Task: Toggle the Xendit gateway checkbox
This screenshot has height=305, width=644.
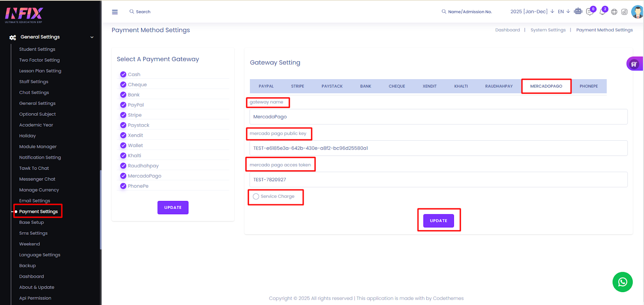Action: click(123, 135)
